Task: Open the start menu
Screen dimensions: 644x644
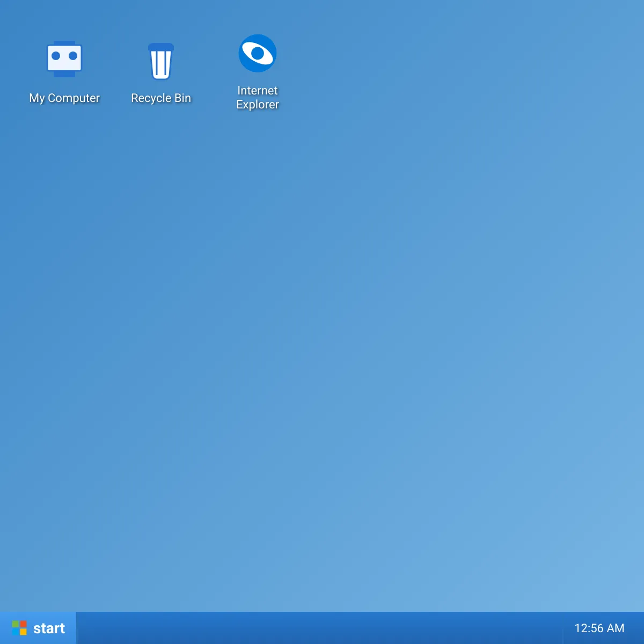Action: click(x=38, y=628)
